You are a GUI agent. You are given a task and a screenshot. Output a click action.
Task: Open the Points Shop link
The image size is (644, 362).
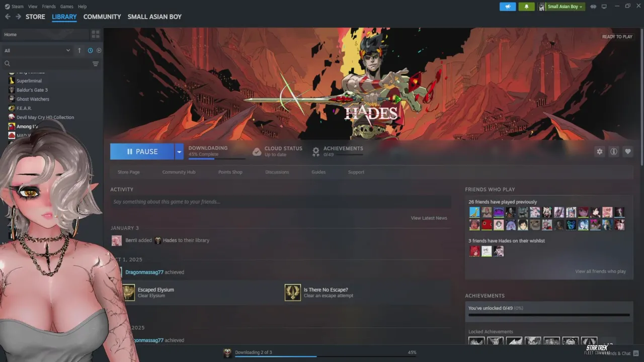pos(230,172)
